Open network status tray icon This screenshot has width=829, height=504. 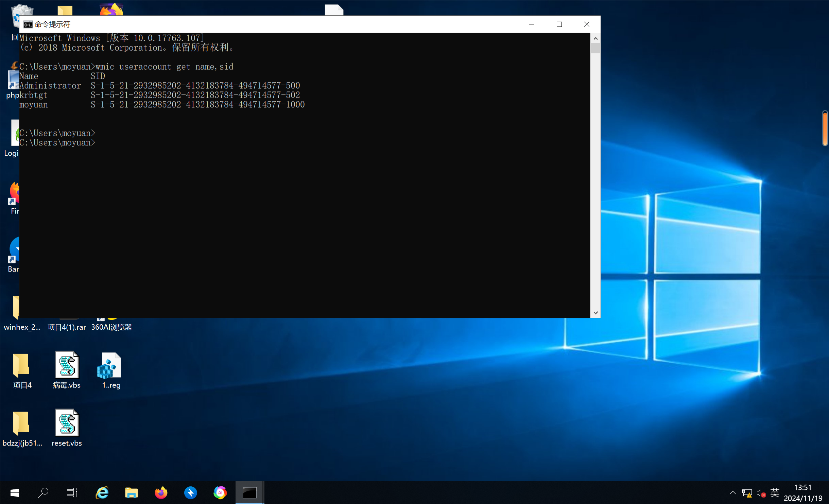point(747,493)
